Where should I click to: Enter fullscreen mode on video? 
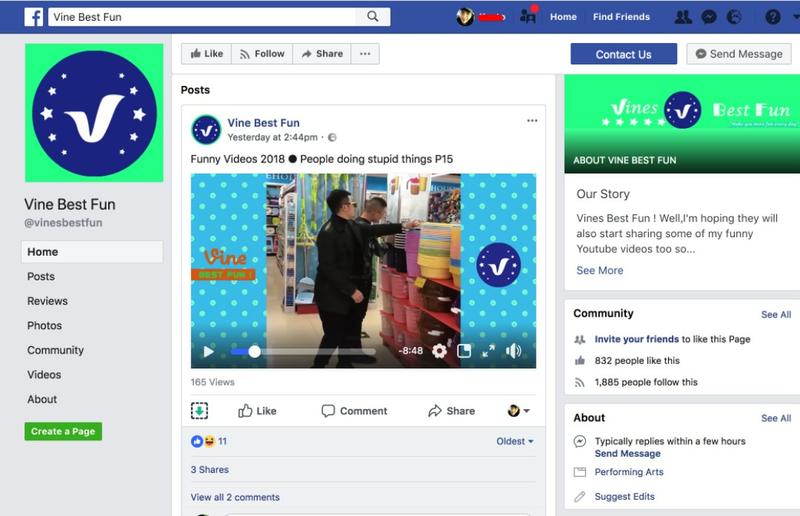[488, 351]
